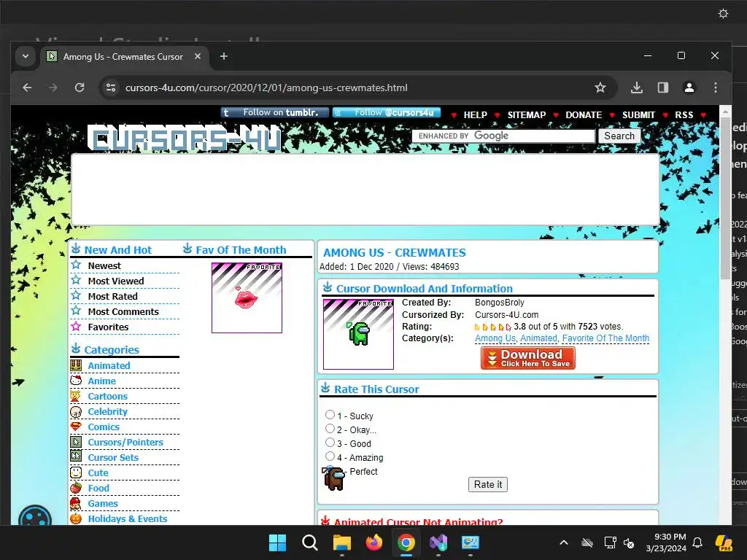Click Follow on tumblr button
The width and height of the screenshot is (747, 560).
275,112
